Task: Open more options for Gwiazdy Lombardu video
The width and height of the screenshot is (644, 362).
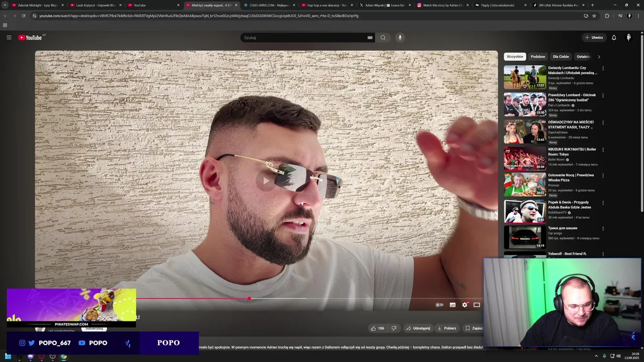Action: coord(603,68)
